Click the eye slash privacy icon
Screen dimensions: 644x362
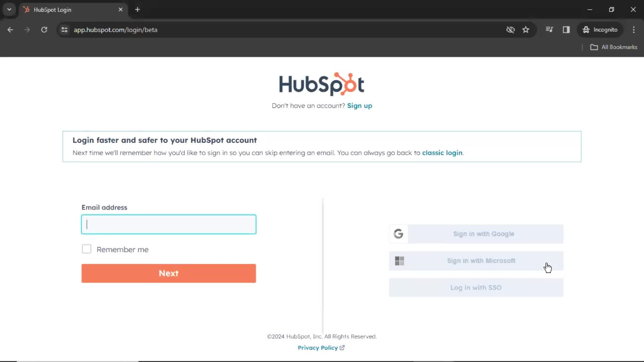(x=510, y=29)
